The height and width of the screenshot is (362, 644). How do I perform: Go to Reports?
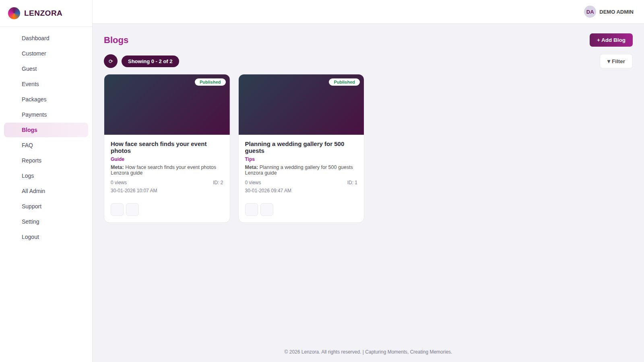pyautogui.click(x=46, y=160)
